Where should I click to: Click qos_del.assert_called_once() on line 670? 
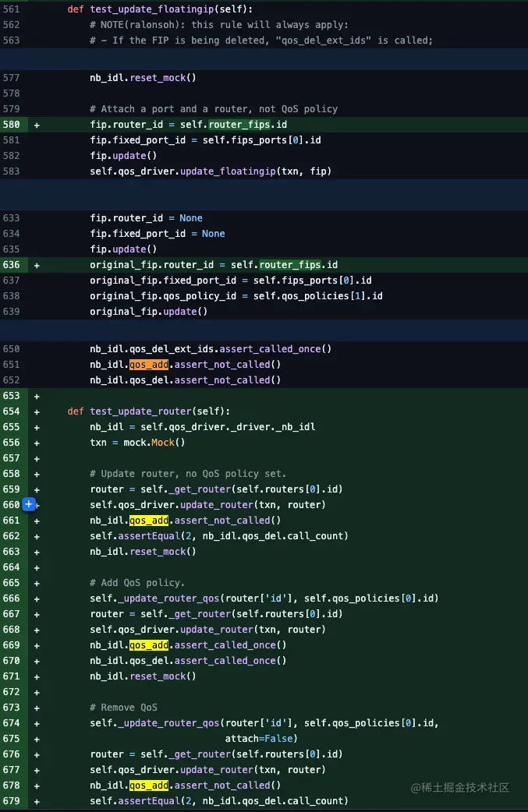click(x=207, y=660)
